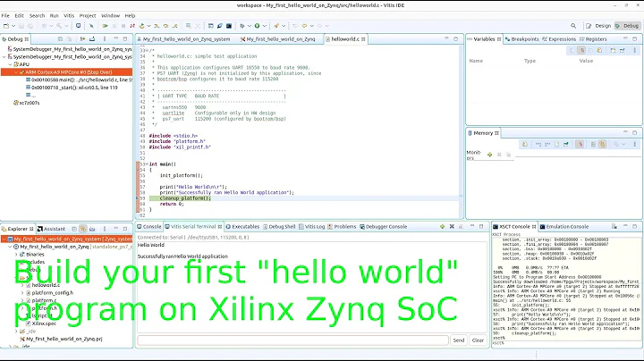Switch to the Expressions tab

559,39
